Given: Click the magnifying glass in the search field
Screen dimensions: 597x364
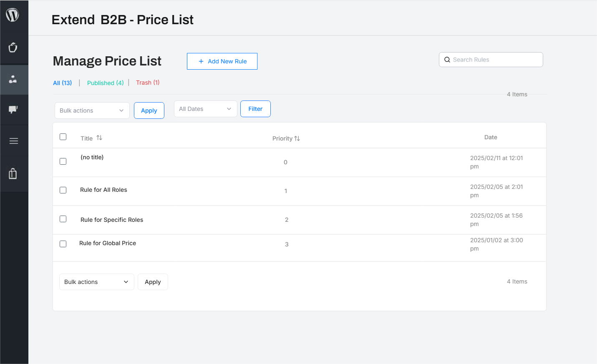Looking at the screenshot, I should (x=447, y=60).
